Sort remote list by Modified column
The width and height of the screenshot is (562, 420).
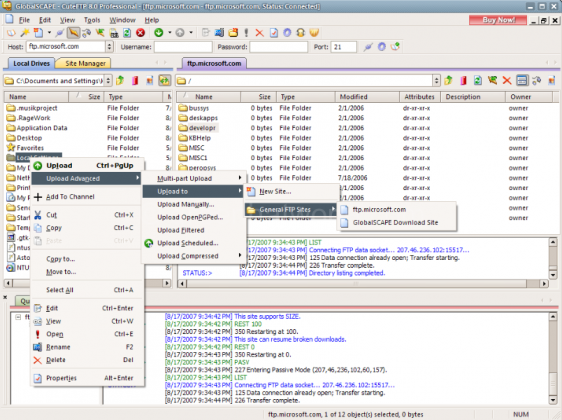(x=367, y=97)
